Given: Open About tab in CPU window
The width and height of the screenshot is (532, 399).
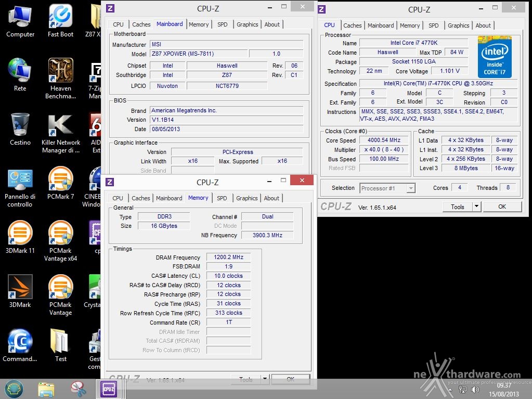Looking at the screenshot, I should click(483, 25).
